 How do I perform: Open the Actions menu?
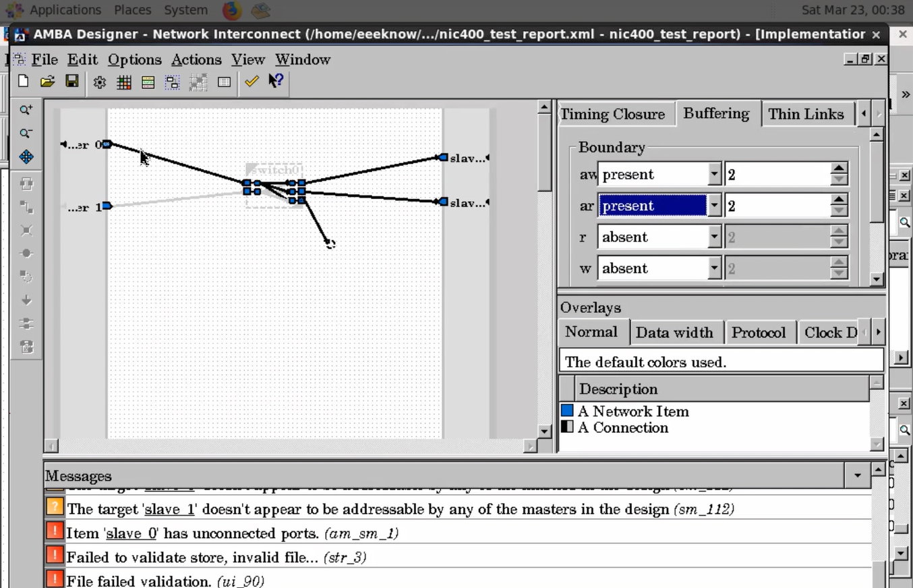pos(196,59)
